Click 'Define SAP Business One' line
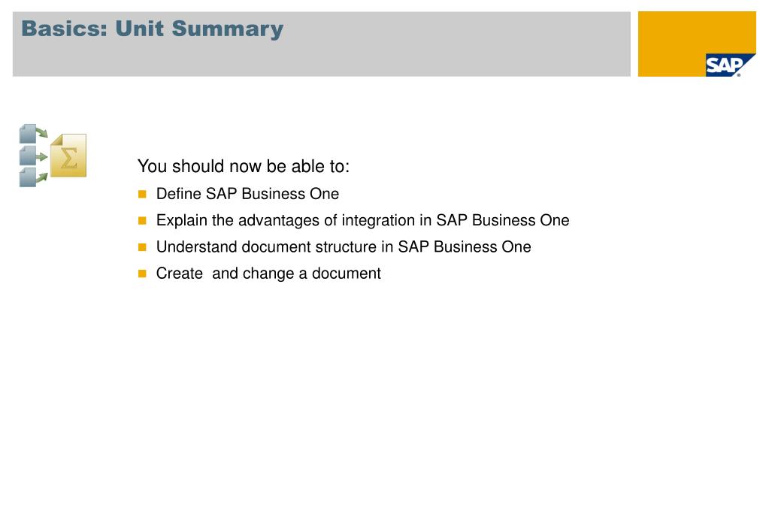 (247, 194)
